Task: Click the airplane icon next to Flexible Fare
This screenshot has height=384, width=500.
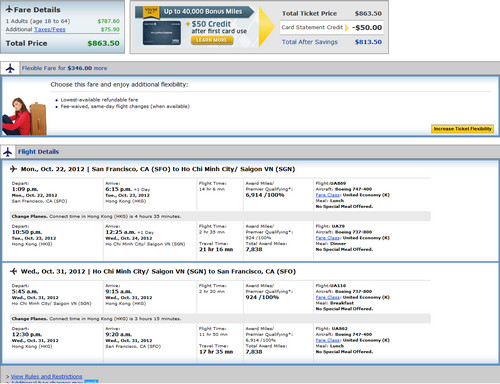Action: [10, 68]
